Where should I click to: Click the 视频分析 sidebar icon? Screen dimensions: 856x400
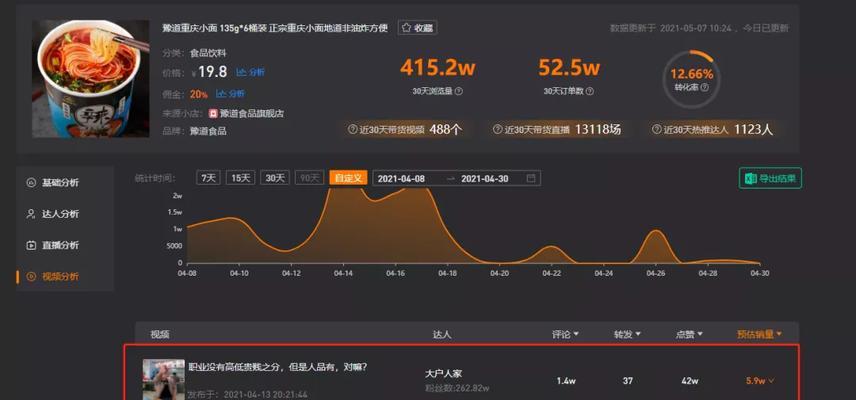tap(31, 277)
